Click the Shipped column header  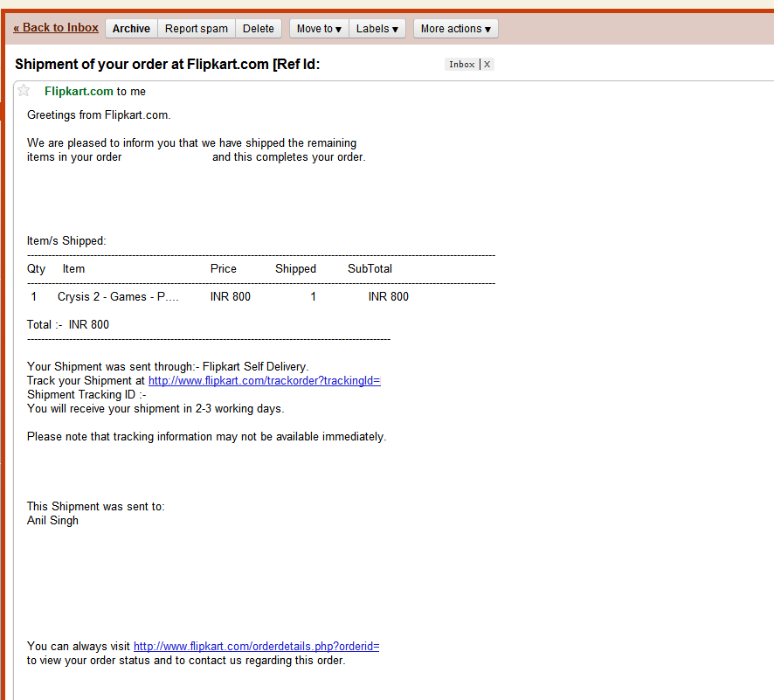click(295, 269)
